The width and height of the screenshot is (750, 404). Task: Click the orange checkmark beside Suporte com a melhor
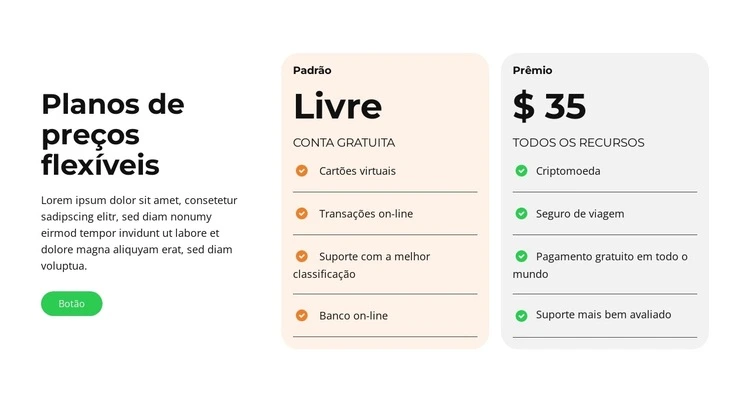tap(301, 257)
